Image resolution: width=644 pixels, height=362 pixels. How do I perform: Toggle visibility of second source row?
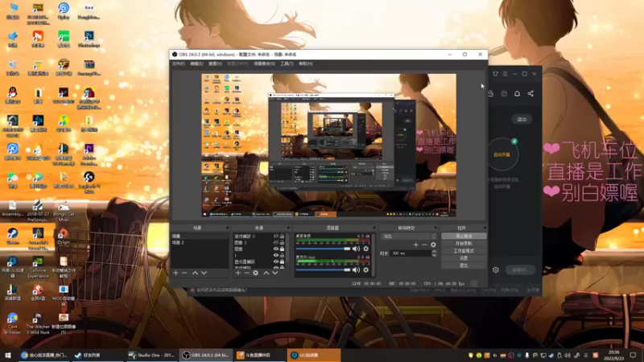276,243
